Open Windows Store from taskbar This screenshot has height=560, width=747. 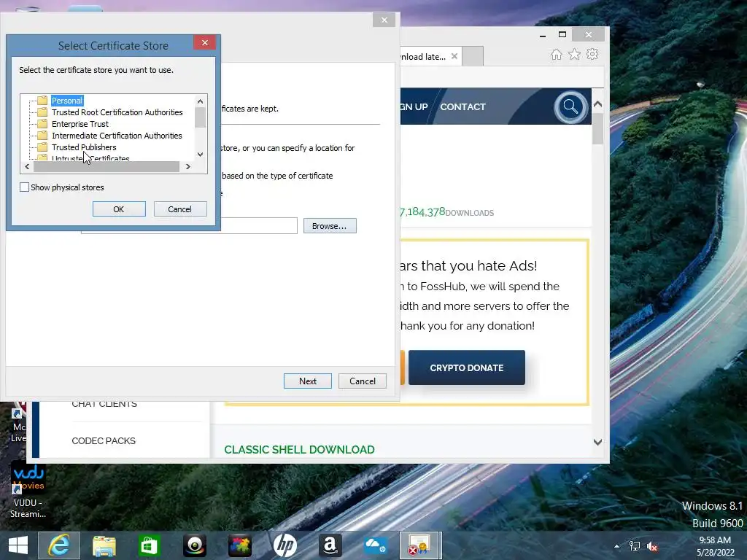(x=149, y=545)
